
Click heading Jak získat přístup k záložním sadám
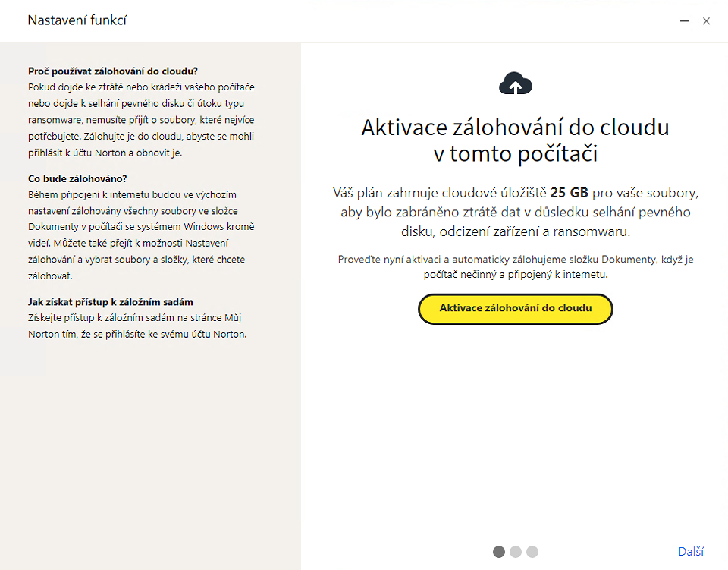(111, 302)
